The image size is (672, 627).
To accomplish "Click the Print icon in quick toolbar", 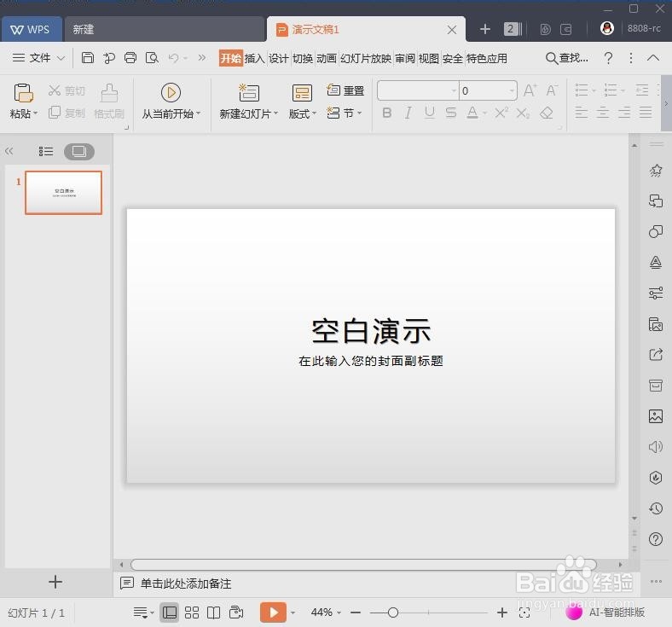I will 130,57.
